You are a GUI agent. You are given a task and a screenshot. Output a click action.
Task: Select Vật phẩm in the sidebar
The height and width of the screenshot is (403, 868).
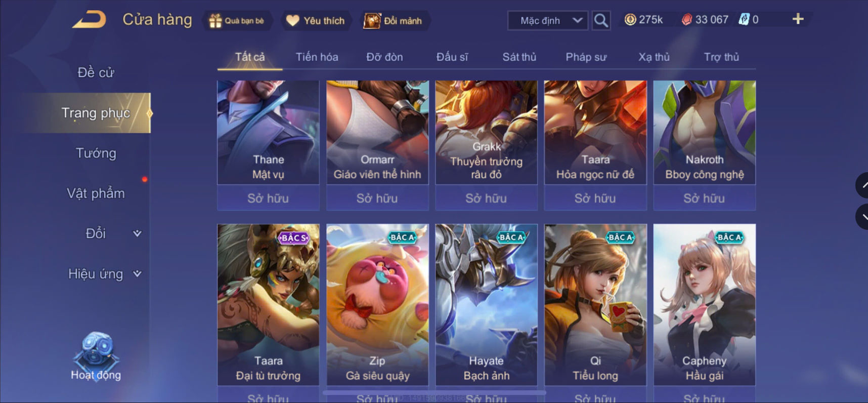(x=96, y=193)
